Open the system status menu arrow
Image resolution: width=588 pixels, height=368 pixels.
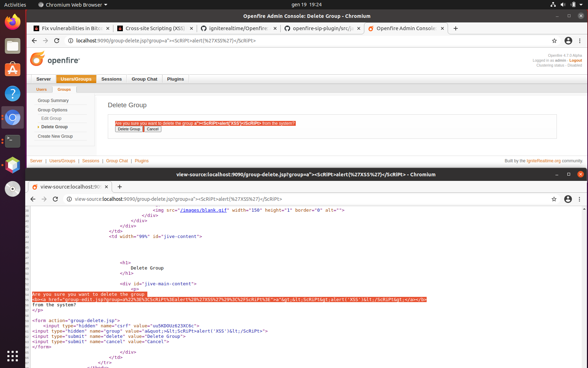(581, 5)
